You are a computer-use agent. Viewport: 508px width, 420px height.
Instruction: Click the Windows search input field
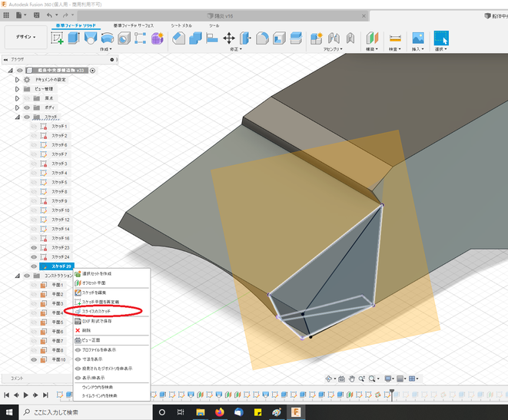(x=85, y=412)
